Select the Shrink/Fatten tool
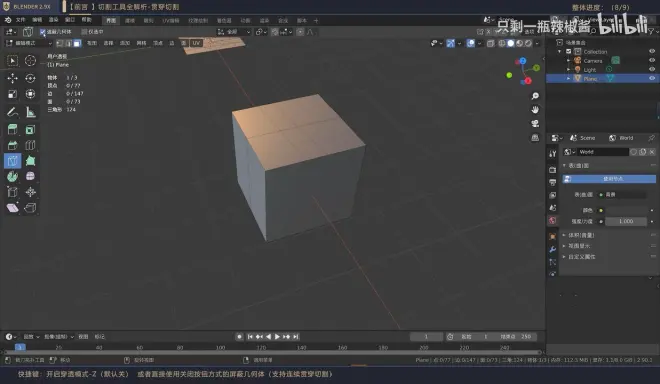660x384 pixels. pos(30,192)
